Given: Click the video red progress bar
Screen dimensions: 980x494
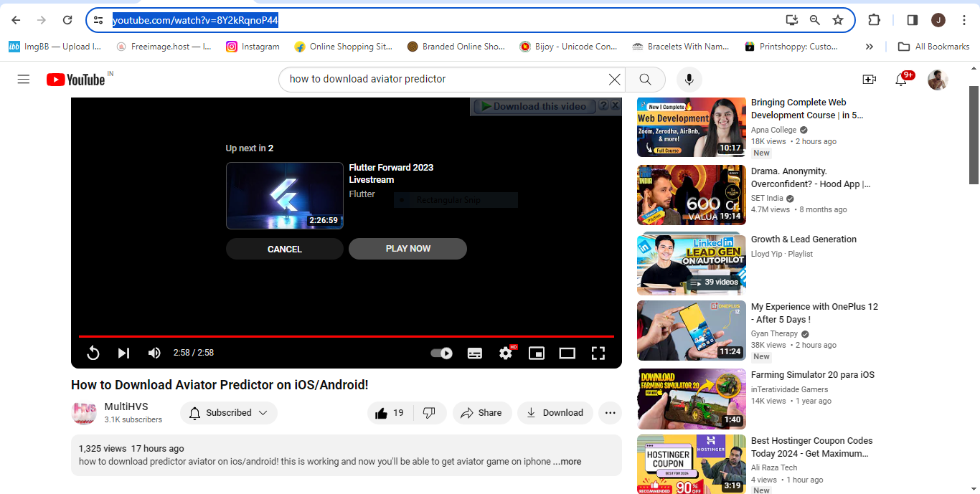Looking at the screenshot, I should click(347, 336).
